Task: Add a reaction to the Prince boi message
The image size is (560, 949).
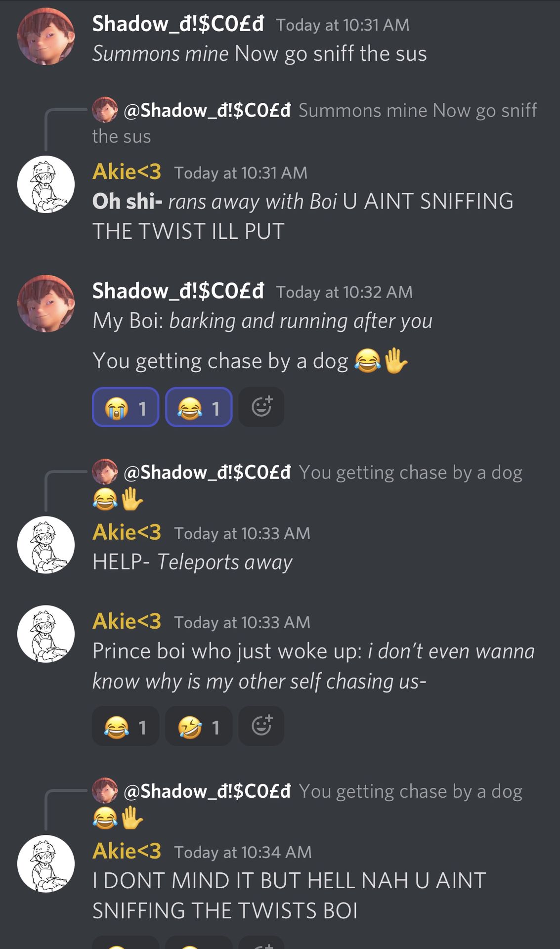Action: [x=261, y=726]
